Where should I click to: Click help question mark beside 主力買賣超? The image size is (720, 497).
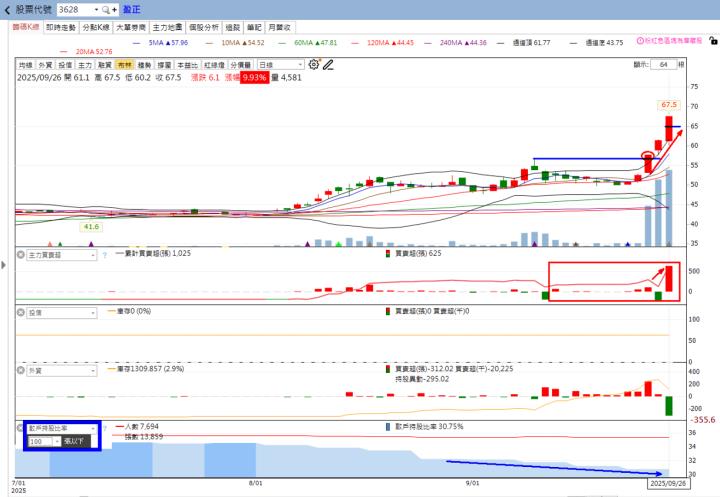pos(102,255)
